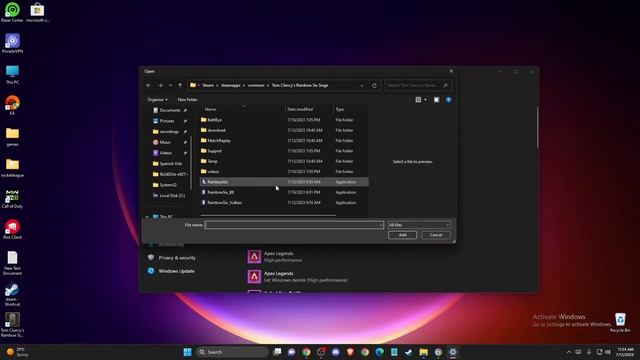
Task: Select Apex Legends Let Windows decide entry
Action: coord(298,277)
